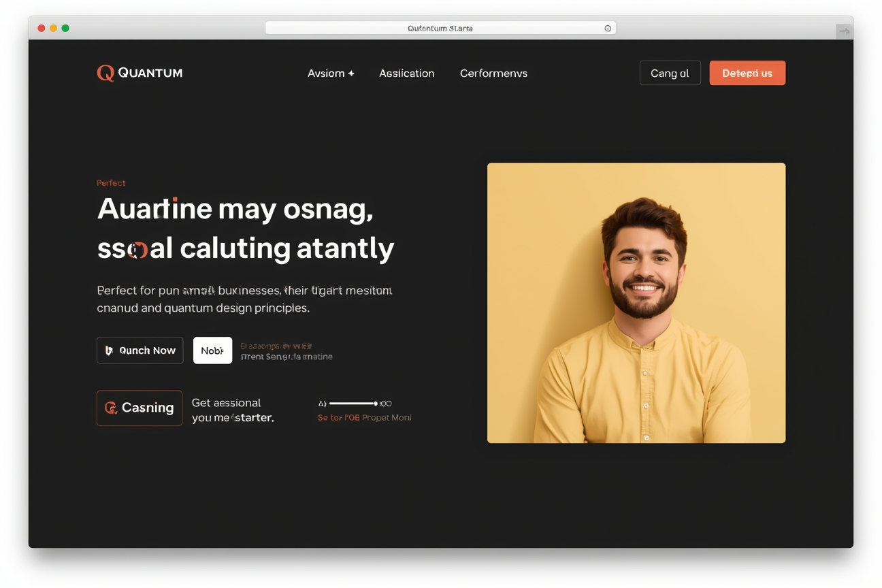The width and height of the screenshot is (882, 588).
Task: Click the white Nobi button
Action: tap(212, 350)
